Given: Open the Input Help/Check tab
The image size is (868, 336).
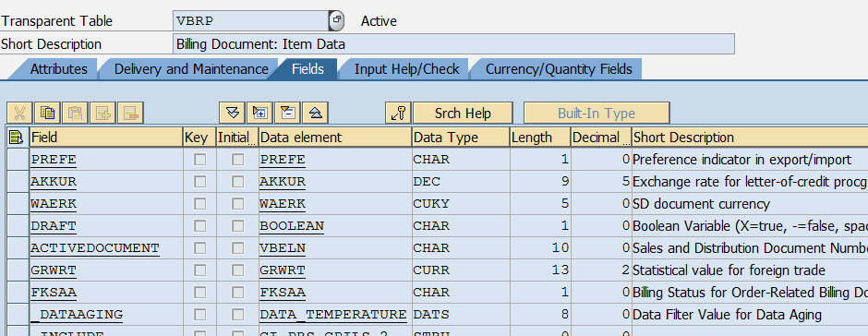Looking at the screenshot, I should click(x=407, y=69).
